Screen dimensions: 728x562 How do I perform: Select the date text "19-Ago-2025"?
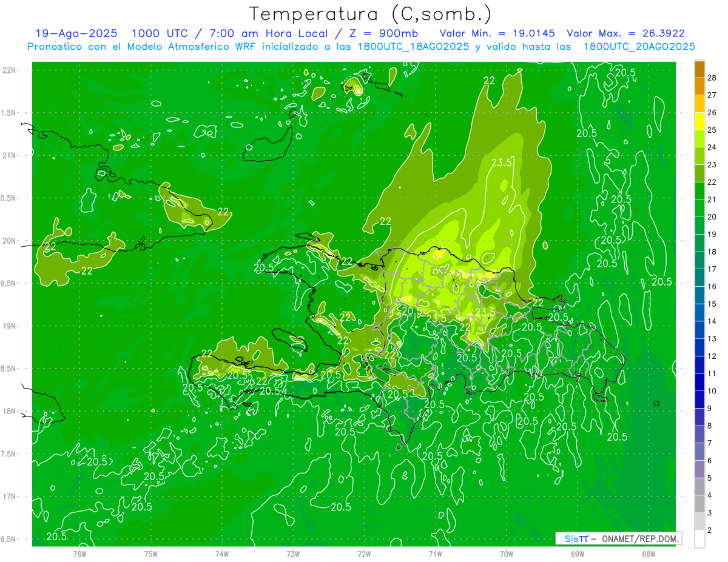pos(76,33)
